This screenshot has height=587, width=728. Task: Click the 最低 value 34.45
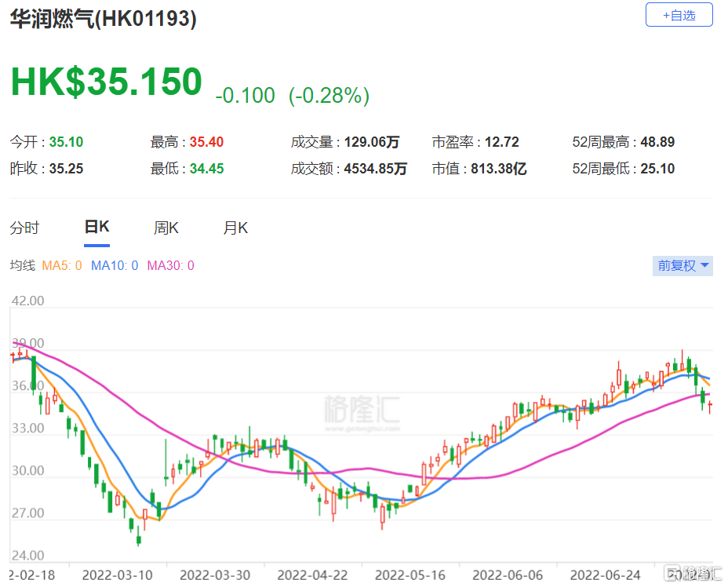click(x=206, y=169)
